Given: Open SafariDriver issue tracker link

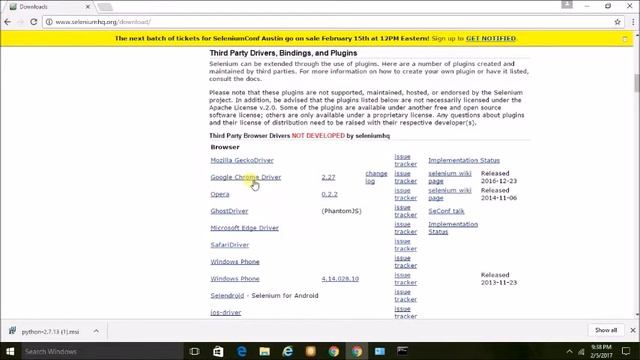Looking at the screenshot, I should click(x=405, y=245).
